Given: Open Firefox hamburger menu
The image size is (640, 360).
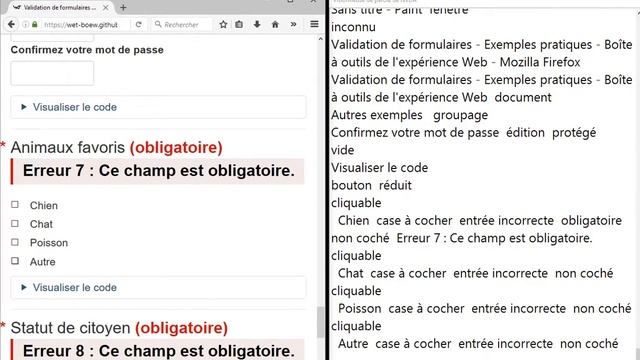Looking at the screenshot, I should pyautogui.click(x=314, y=24).
